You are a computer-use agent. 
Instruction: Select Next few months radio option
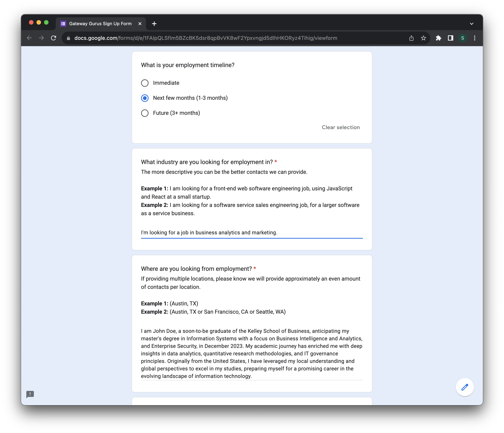pos(145,98)
